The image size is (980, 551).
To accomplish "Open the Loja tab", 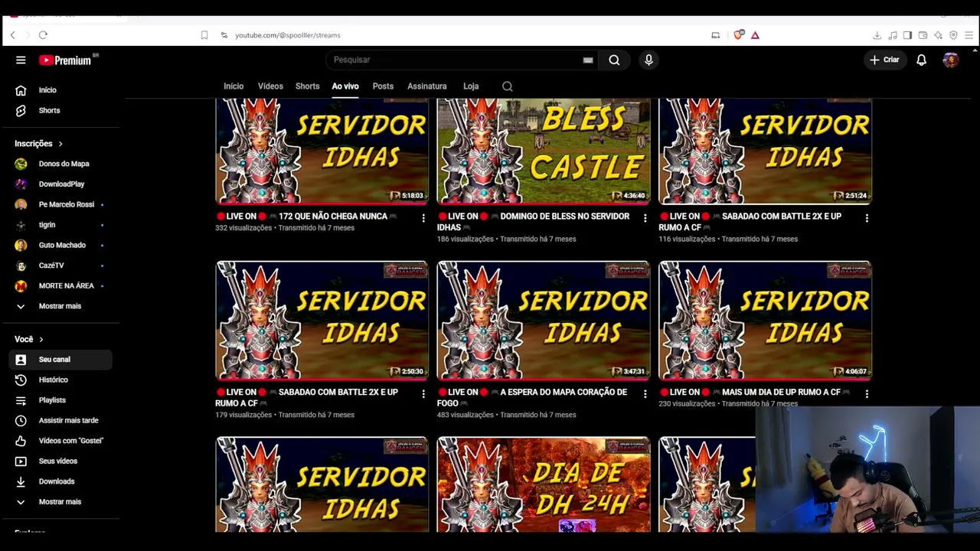I will (x=471, y=86).
